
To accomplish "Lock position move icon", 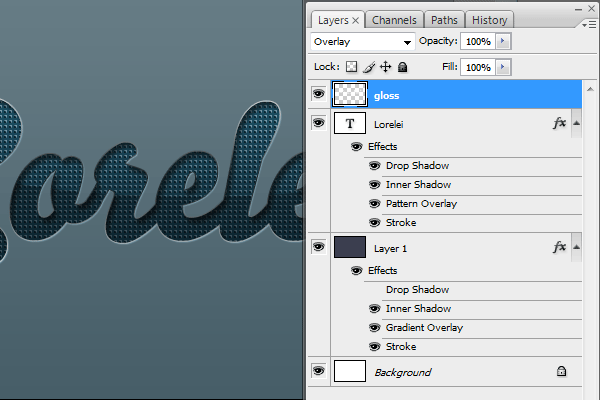I will pyautogui.click(x=385, y=67).
